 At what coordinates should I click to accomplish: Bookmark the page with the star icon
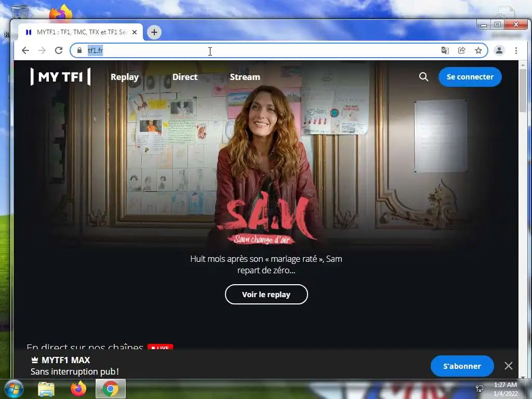coord(478,50)
